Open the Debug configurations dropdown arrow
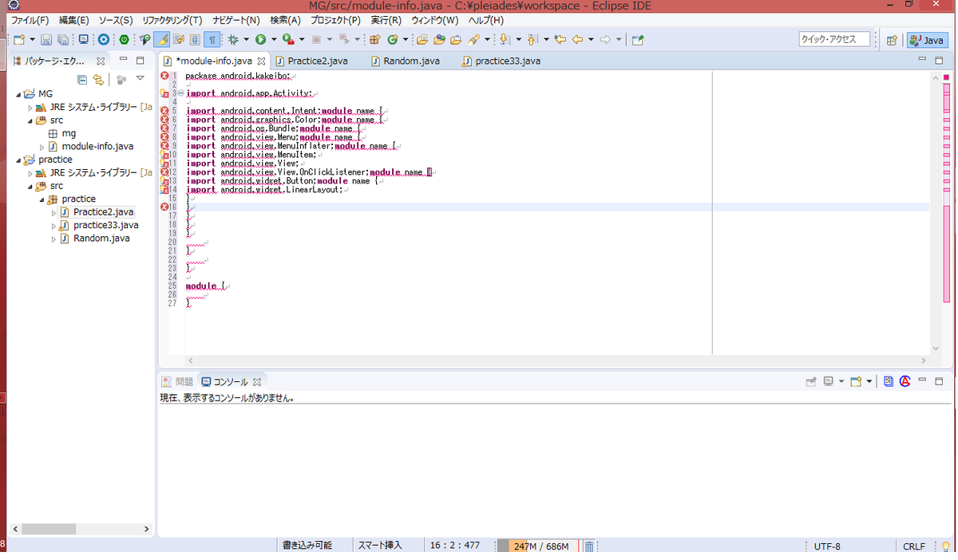The width and height of the screenshot is (958, 560). tap(247, 39)
